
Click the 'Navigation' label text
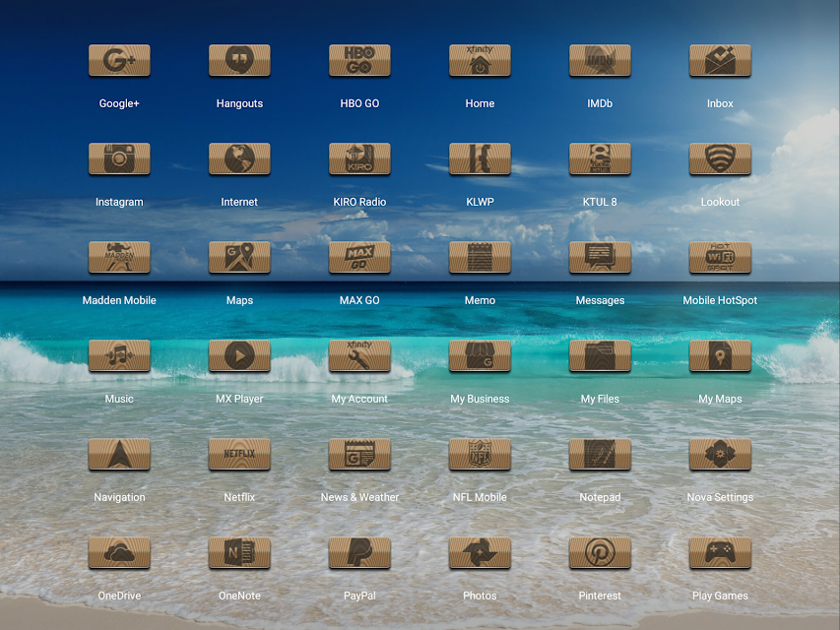(x=119, y=498)
